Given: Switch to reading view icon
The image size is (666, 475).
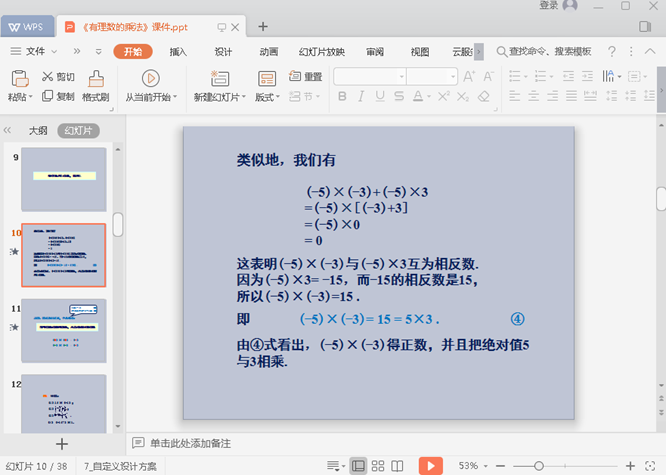Looking at the screenshot, I should (397, 466).
